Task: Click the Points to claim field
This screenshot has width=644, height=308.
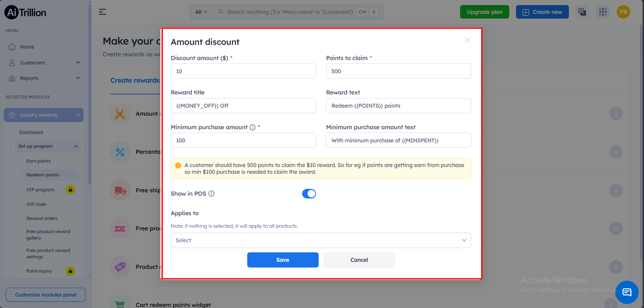Action: tap(398, 71)
